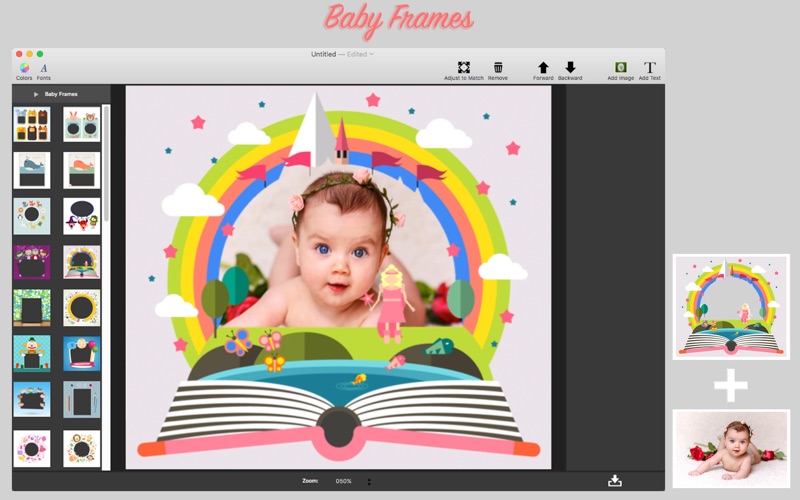Image resolution: width=800 pixels, height=500 pixels.
Task: Choose the green mosaic frame thumbnail
Action: pyautogui.click(x=32, y=308)
